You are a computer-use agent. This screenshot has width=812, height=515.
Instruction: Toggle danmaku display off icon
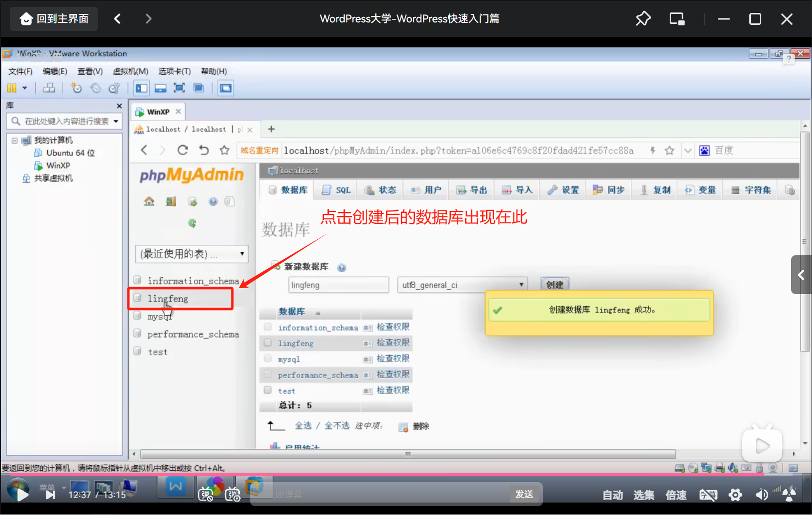point(205,494)
